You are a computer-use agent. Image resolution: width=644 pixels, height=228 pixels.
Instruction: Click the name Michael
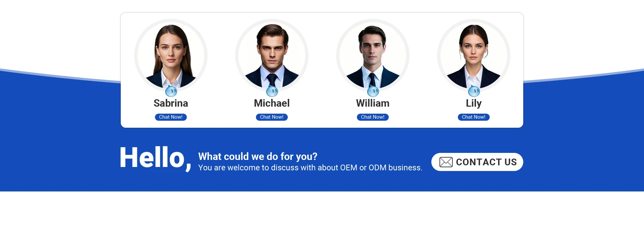point(272,103)
